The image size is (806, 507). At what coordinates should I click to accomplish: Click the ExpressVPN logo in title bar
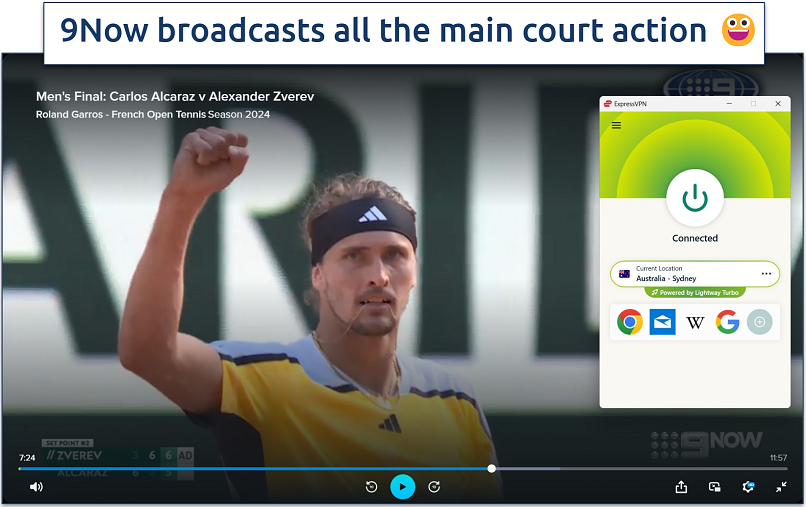(608, 104)
